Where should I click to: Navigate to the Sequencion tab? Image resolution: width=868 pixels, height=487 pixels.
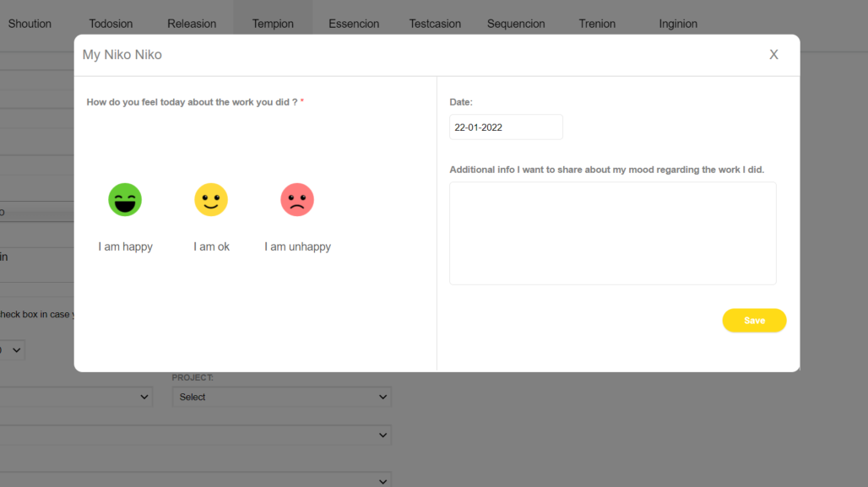click(x=516, y=24)
